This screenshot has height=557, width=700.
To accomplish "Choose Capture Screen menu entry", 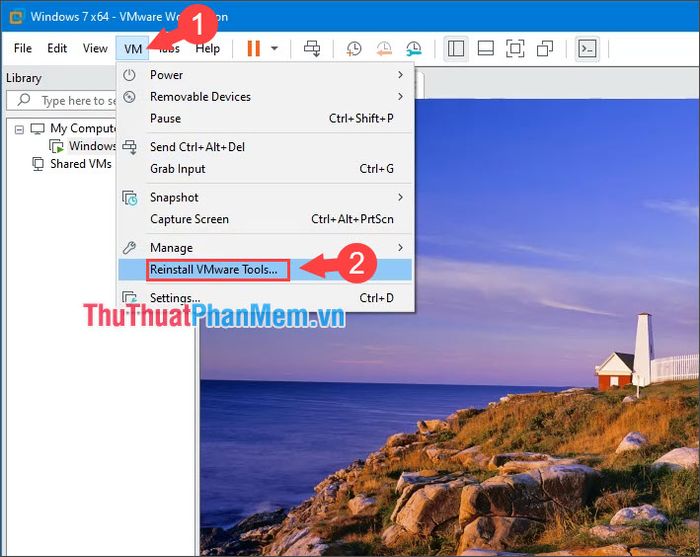I will tap(265, 219).
